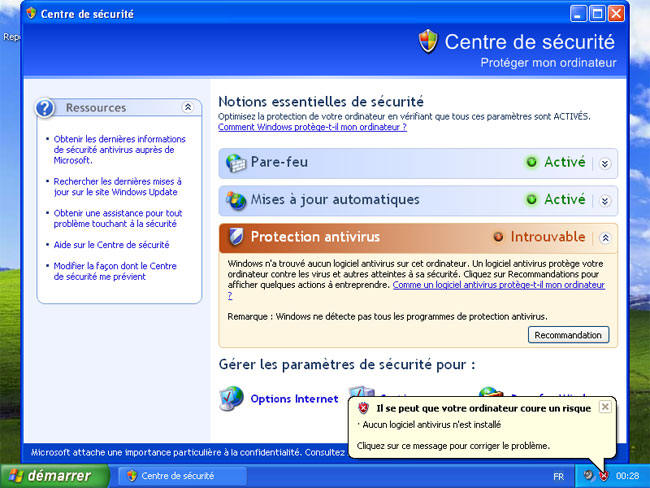Open Options Internet globe icon
The height and width of the screenshot is (488, 650).
(231, 398)
